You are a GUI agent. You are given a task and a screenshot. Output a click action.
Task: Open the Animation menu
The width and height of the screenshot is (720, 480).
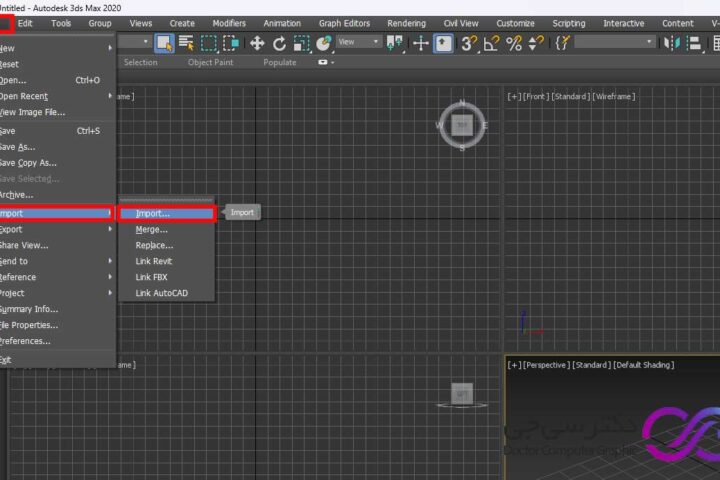click(282, 23)
